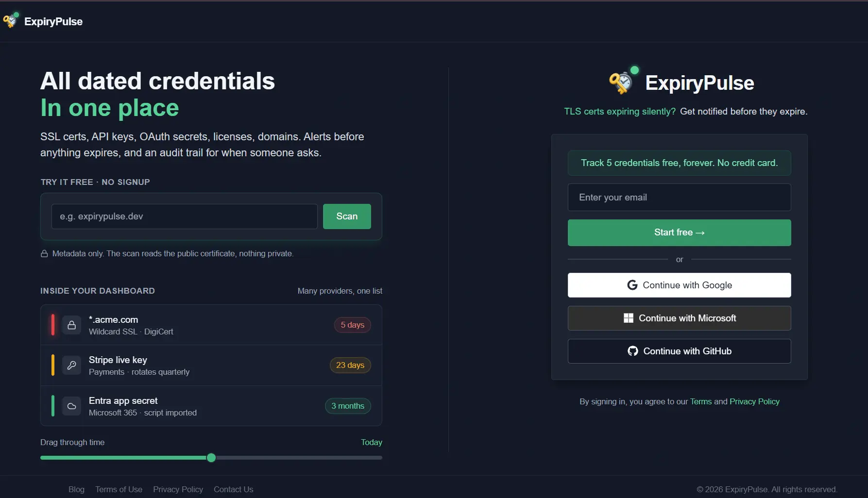This screenshot has height=498, width=868.
Task: Select the Entra app secret row
Action: click(x=211, y=406)
